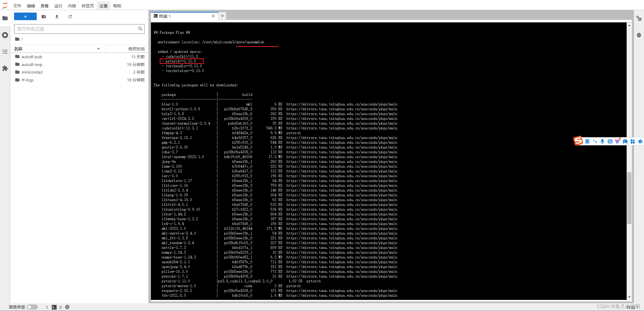Screen dimensions: 644x311
Task: Open the file browser sidebar icon
Action: [5, 18]
